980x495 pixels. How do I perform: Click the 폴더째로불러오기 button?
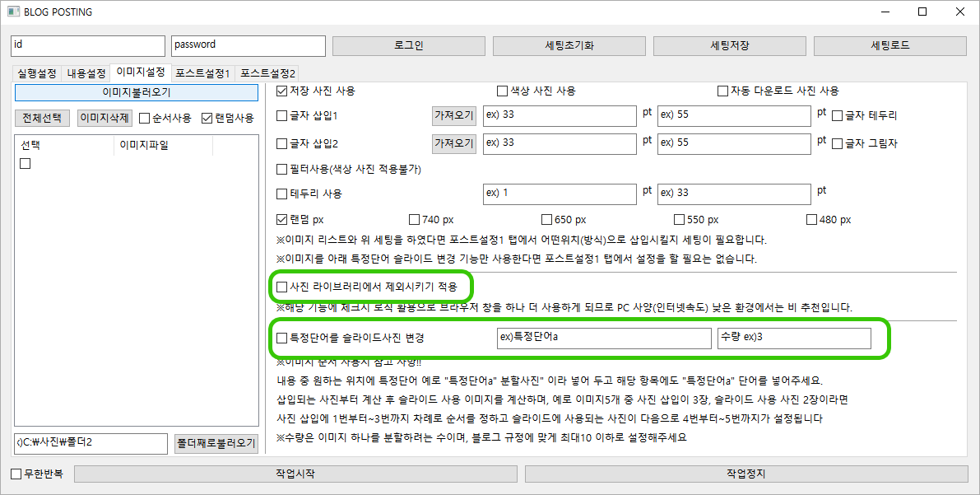pos(216,443)
